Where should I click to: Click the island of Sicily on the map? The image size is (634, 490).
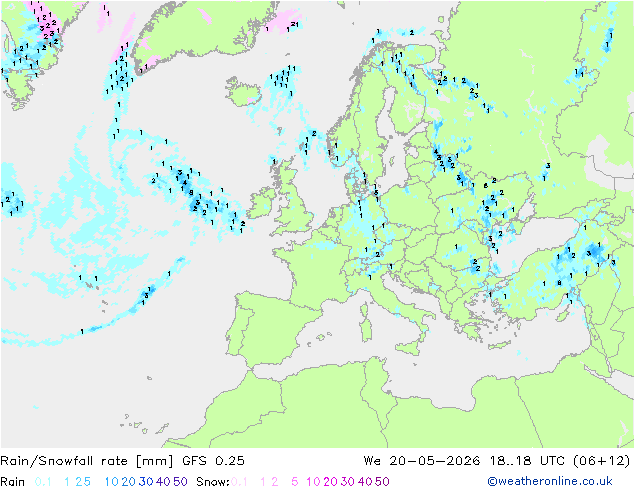pos(409,347)
